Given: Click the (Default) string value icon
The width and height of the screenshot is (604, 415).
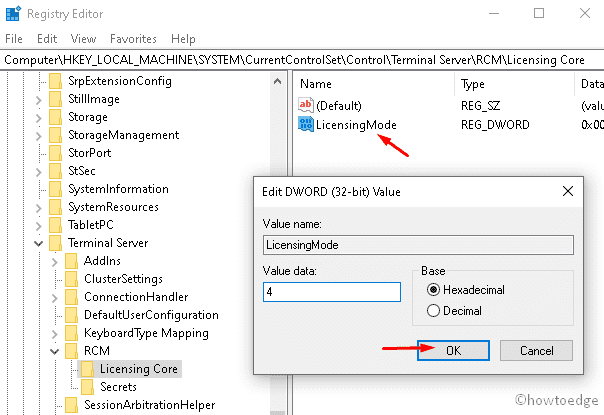Looking at the screenshot, I should 307,105.
